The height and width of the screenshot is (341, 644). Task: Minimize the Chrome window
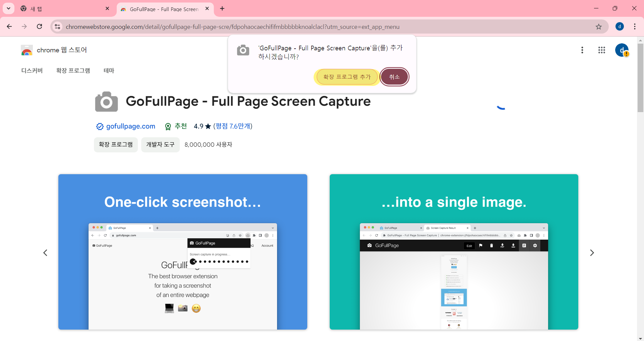click(x=596, y=8)
